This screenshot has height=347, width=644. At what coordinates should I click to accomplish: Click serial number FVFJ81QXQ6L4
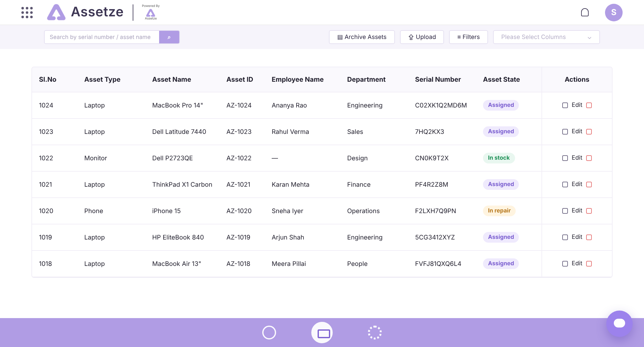point(438,264)
